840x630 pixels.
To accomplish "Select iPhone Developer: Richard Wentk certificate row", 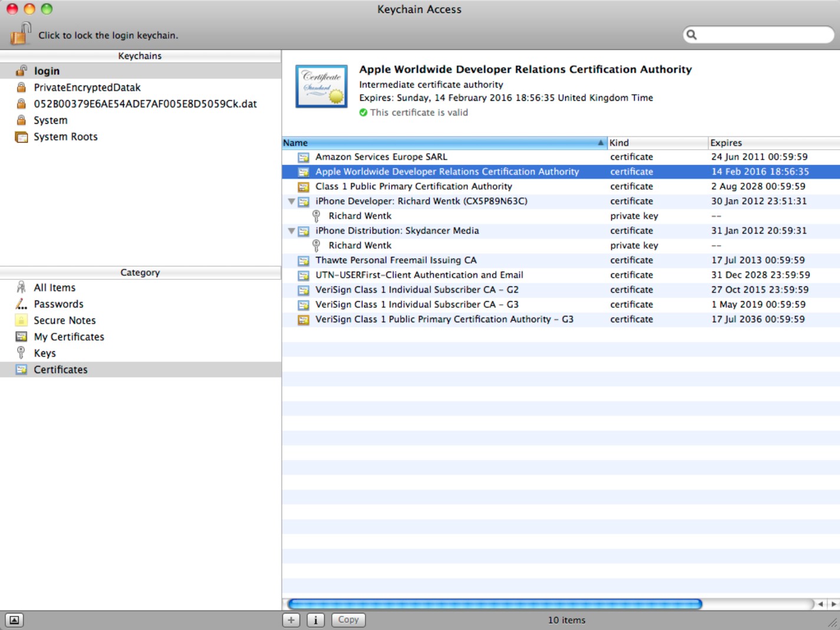I will pyautogui.click(x=561, y=201).
